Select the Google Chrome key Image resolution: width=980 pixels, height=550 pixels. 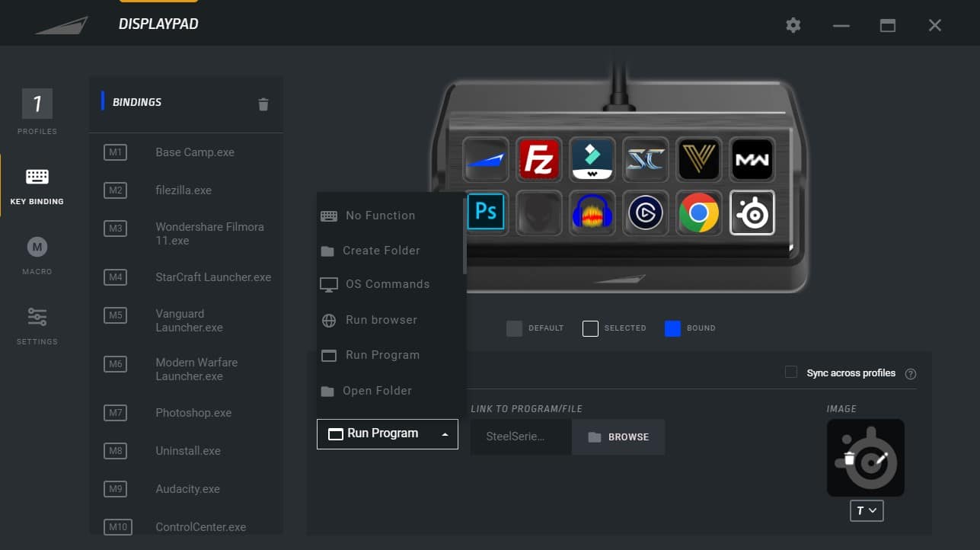click(699, 212)
